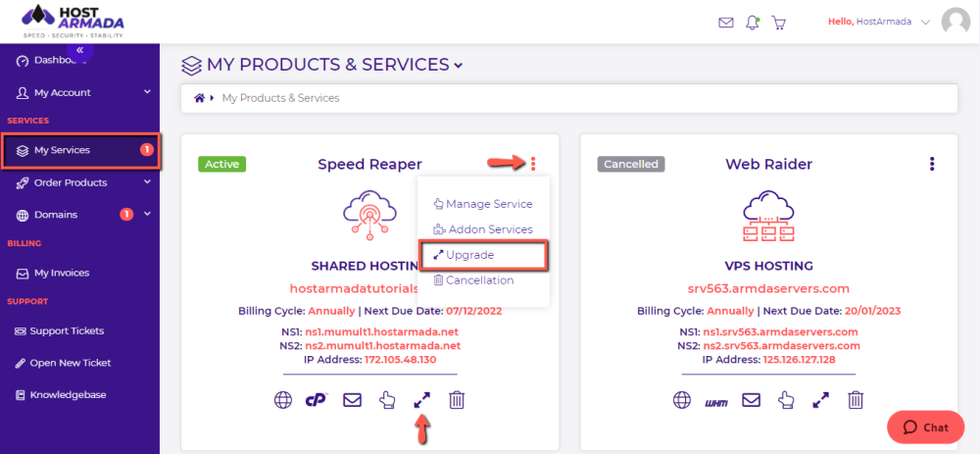
Task: Collapse the sidebar with double-chevron button
Action: pyautogui.click(x=80, y=49)
